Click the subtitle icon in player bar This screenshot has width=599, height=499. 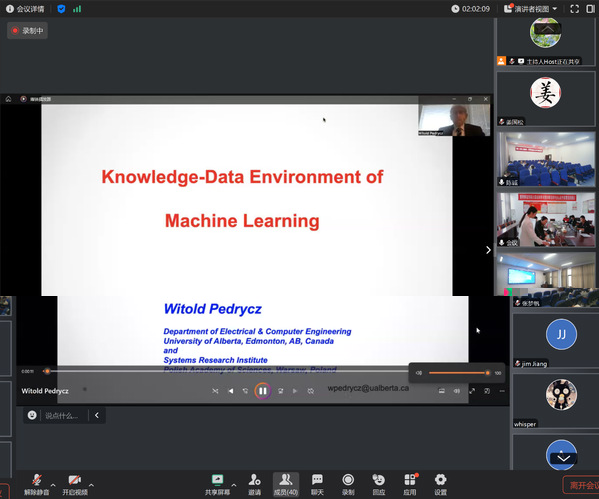[442, 391]
